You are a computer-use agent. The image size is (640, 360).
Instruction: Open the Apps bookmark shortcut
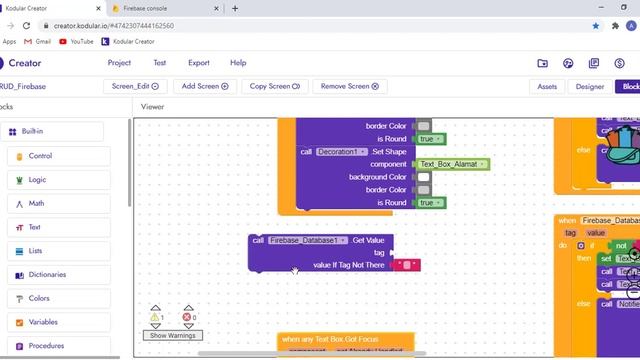[9, 42]
